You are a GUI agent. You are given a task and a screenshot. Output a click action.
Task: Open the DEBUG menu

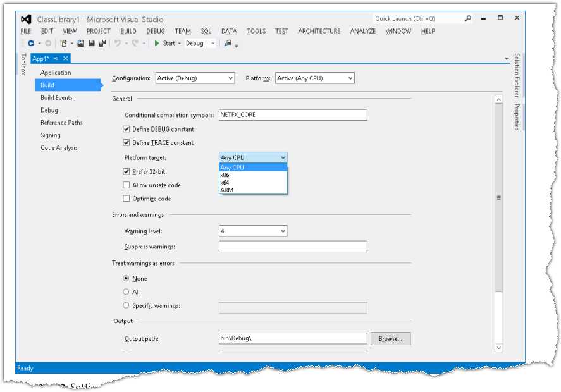156,31
